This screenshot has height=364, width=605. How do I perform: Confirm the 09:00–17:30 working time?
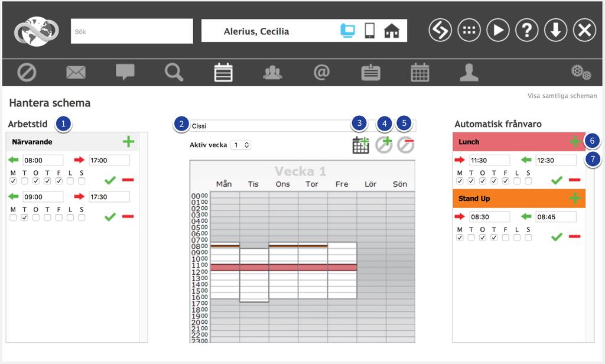tap(110, 216)
